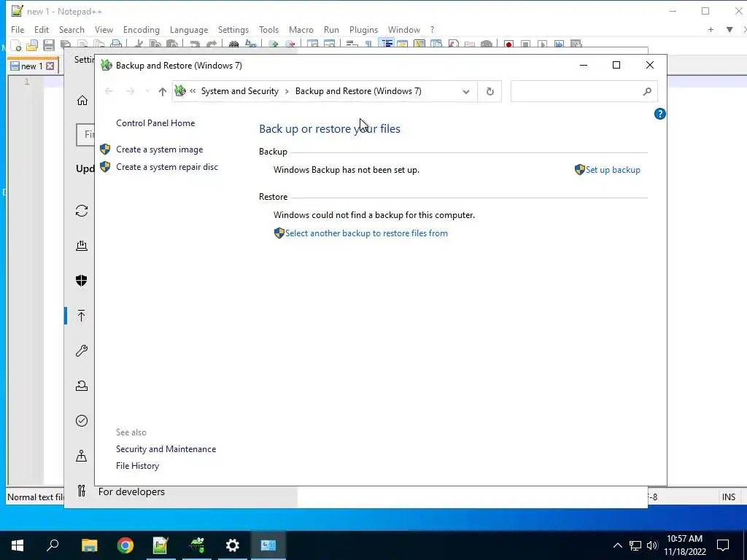The image size is (747, 560).
Task: Click the Create a system image link
Action: click(160, 149)
